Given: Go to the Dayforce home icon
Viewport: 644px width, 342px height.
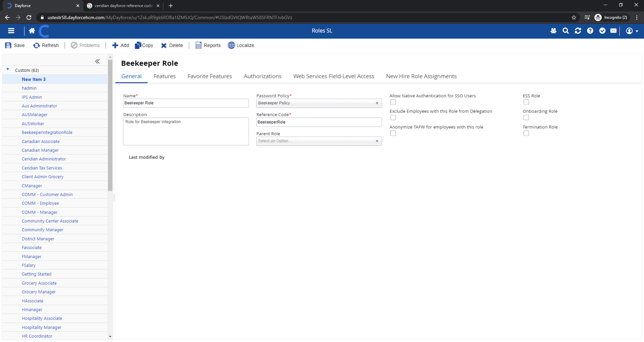Looking at the screenshot, I should (x=32, y=31).
